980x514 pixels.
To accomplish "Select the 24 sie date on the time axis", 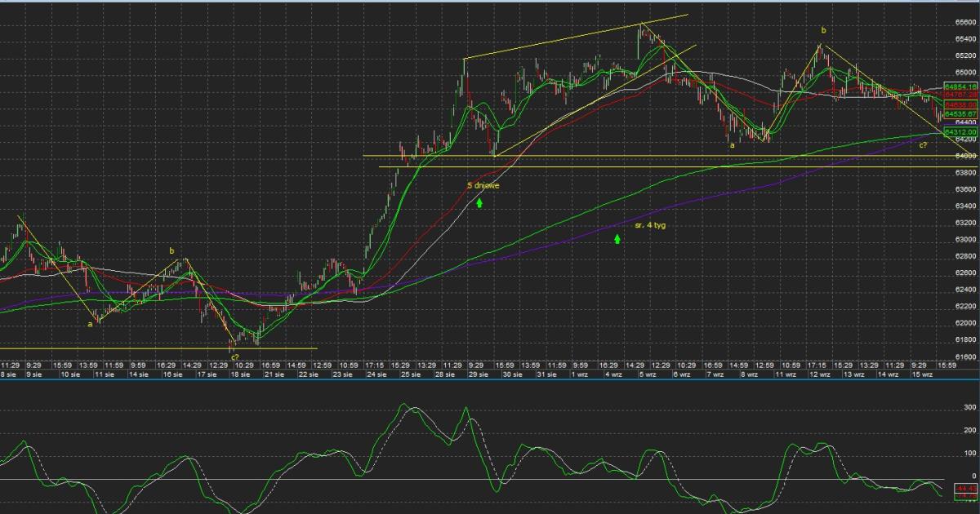I will [376, 374].
